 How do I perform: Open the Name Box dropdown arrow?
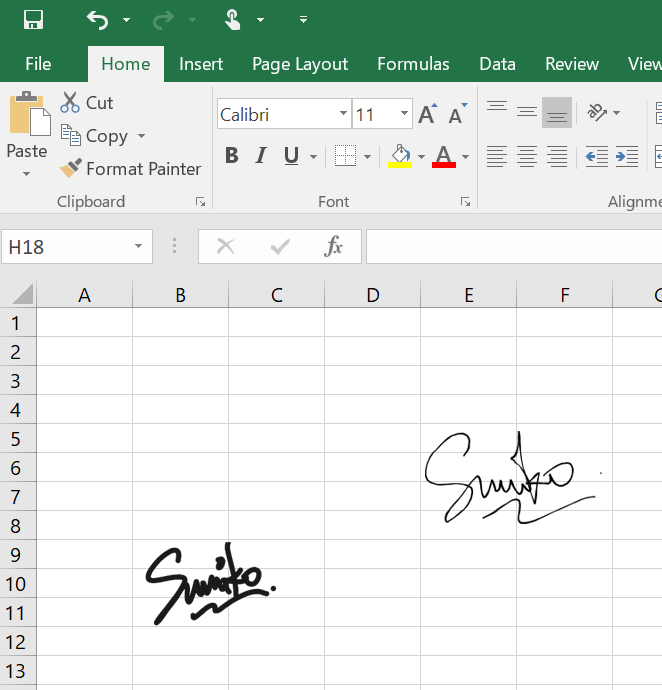[x=139, y=246]
